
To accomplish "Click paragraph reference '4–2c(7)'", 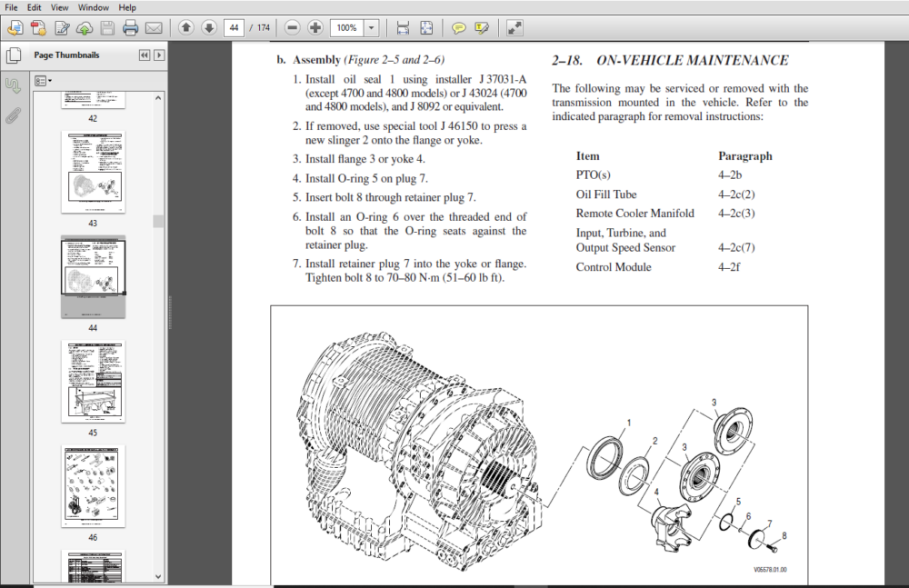I will 736,247.
